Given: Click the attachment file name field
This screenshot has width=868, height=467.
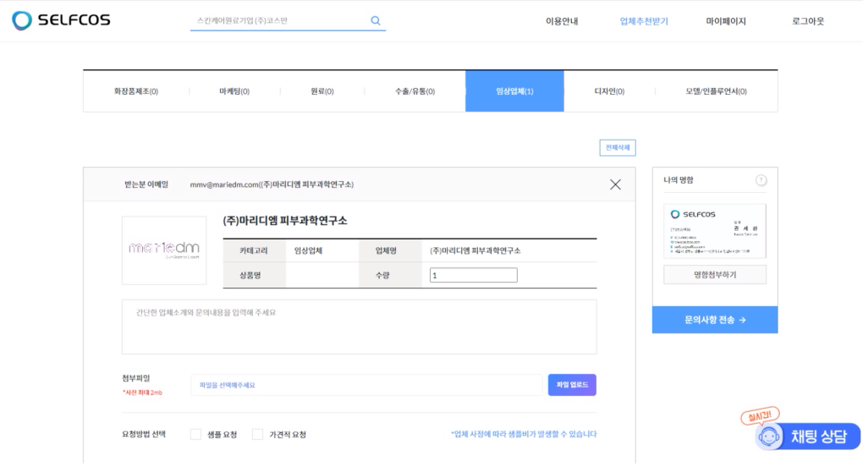Looking at the screenshot, I should click(366, 385).
